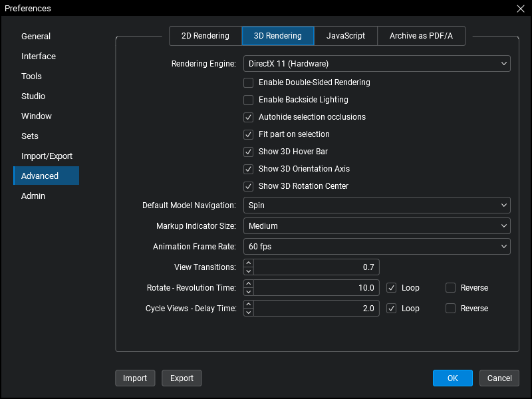Image resolution: width=532 pixels, height=399 pixels.
Task: Increase View Transitions value with up arrow
Action: [x=249, y=264]
